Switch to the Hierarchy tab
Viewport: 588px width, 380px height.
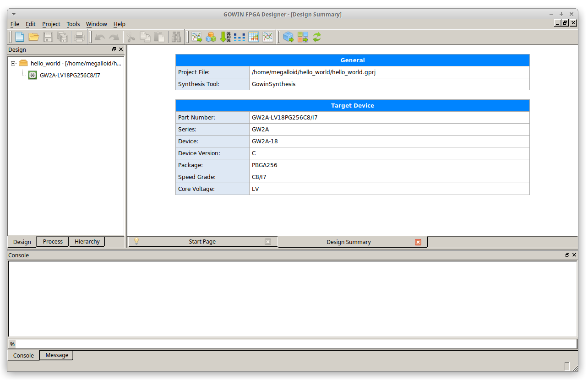pos(87,242)
